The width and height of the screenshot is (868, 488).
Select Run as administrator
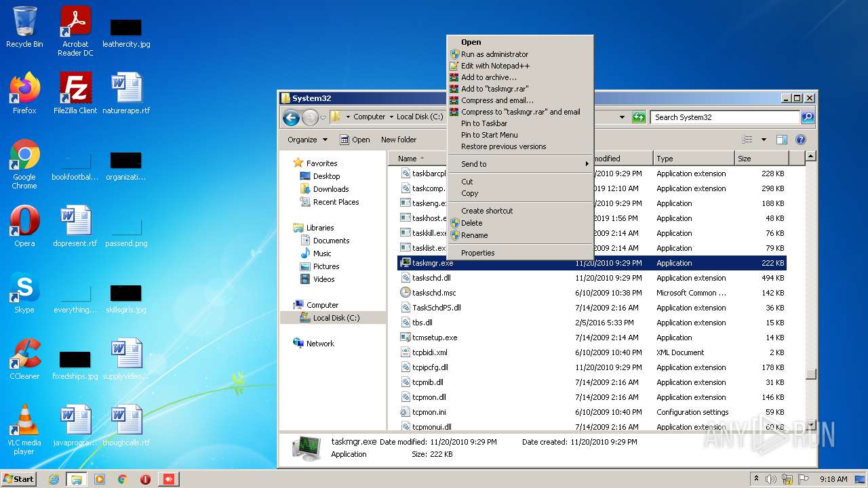click(x=520, y=54)
